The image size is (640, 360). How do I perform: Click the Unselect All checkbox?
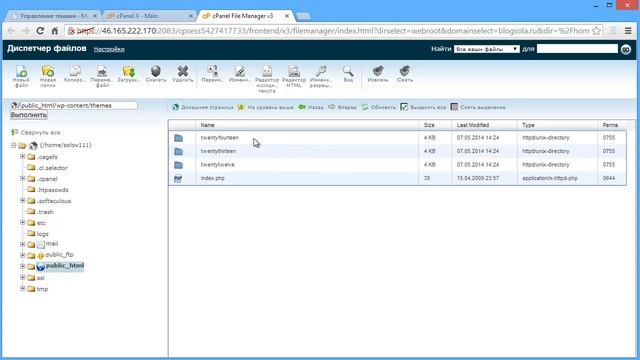point(454,107)
